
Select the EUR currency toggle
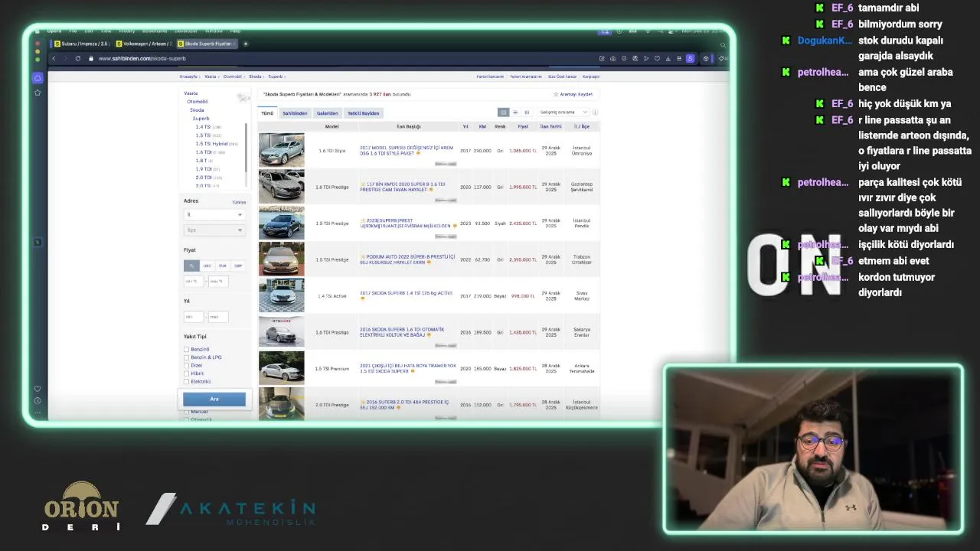(x=222, y=266)
